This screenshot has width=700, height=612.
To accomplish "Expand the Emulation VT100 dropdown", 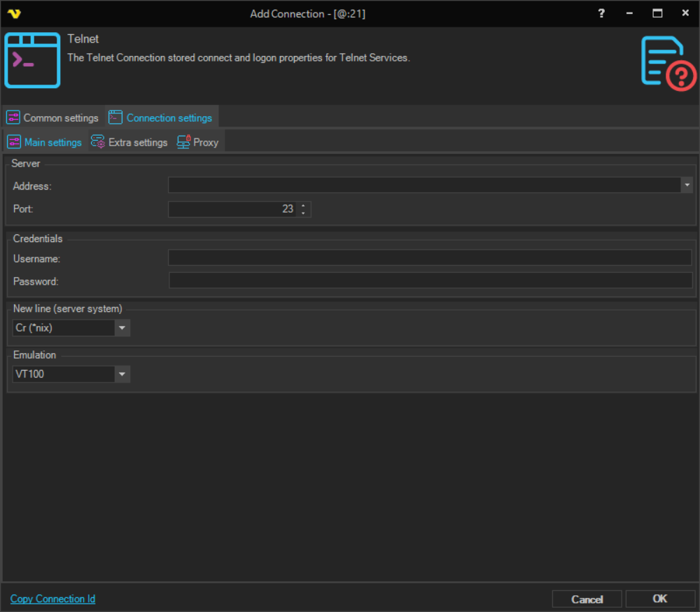I will coord(122,374).
